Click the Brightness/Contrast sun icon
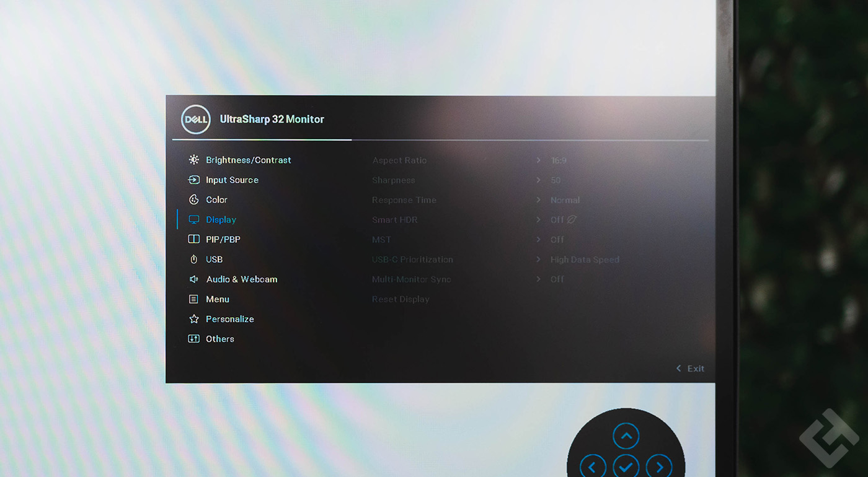Screen dimensions: 868x477 click(194, 160)
